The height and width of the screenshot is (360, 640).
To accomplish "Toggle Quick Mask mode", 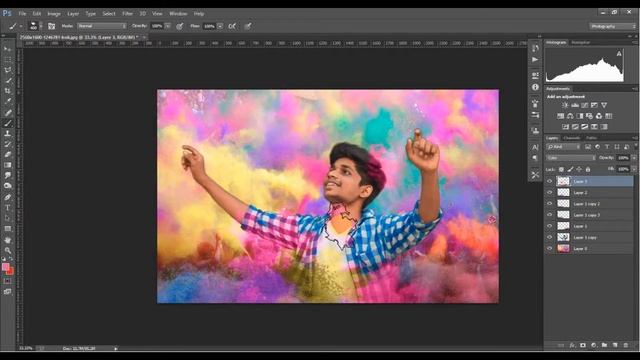I will click(7, 281).
